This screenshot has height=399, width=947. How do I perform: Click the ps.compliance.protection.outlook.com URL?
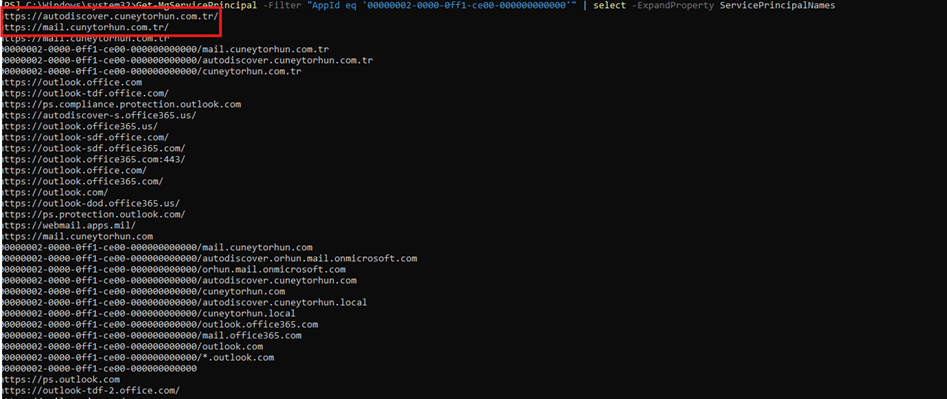coord(121,104)
